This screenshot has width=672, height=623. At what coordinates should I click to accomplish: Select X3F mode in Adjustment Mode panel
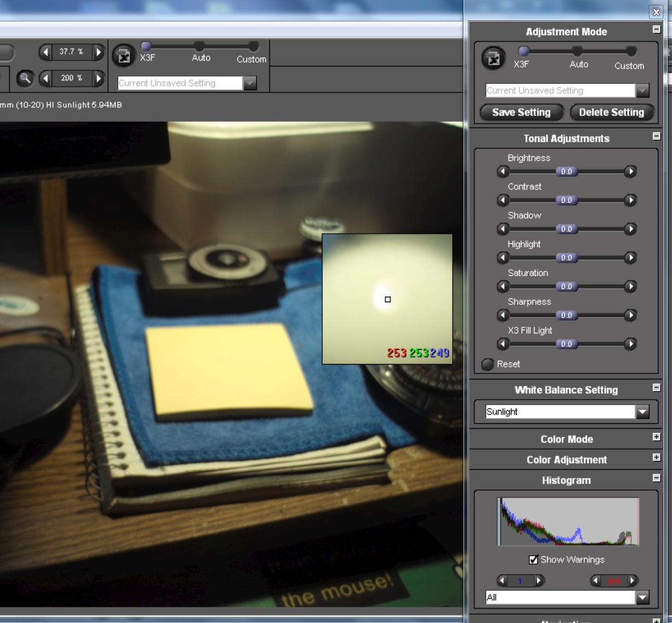tap(524, 51)
